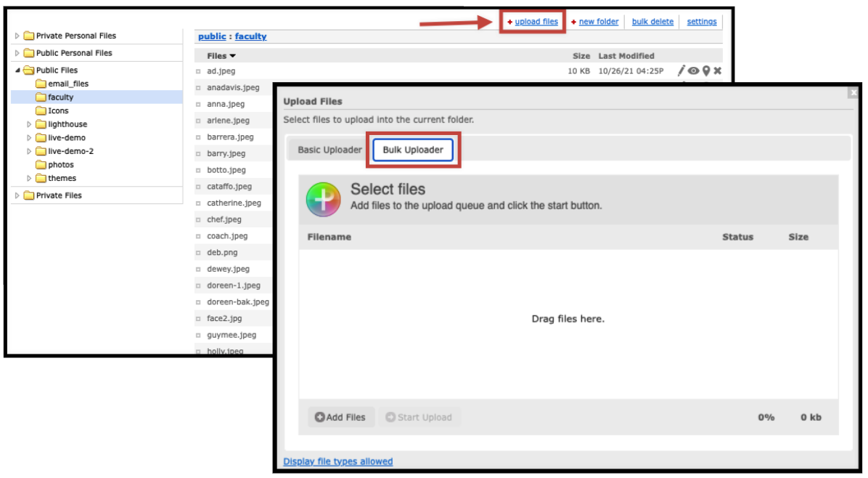Click the pencil edit icon for ad.jpeg
This screenshot has height=478, width=868.
(681, 70)
